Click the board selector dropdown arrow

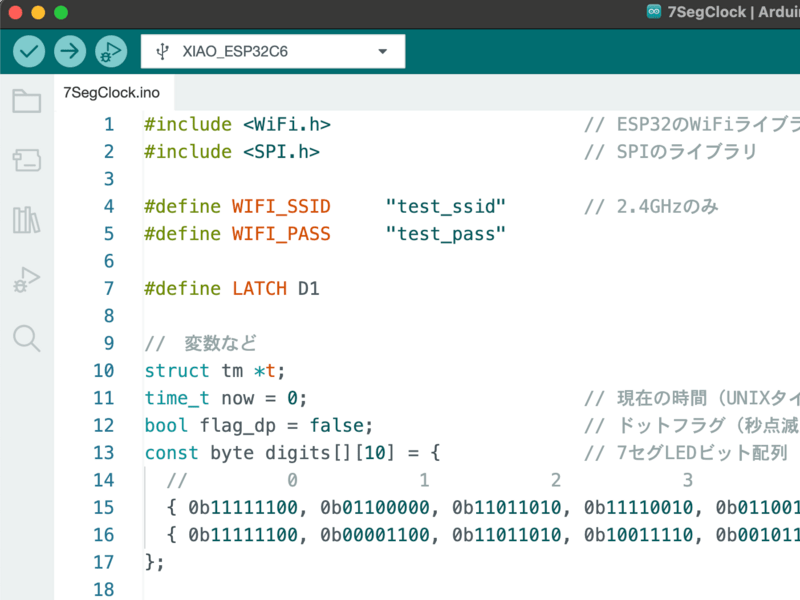coord(382,52)
